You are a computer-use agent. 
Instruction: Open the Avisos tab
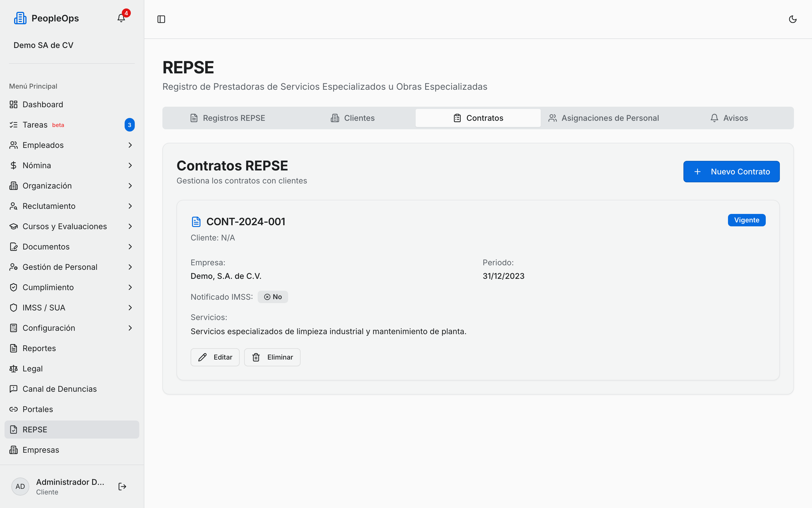click(x=729, y=118)
